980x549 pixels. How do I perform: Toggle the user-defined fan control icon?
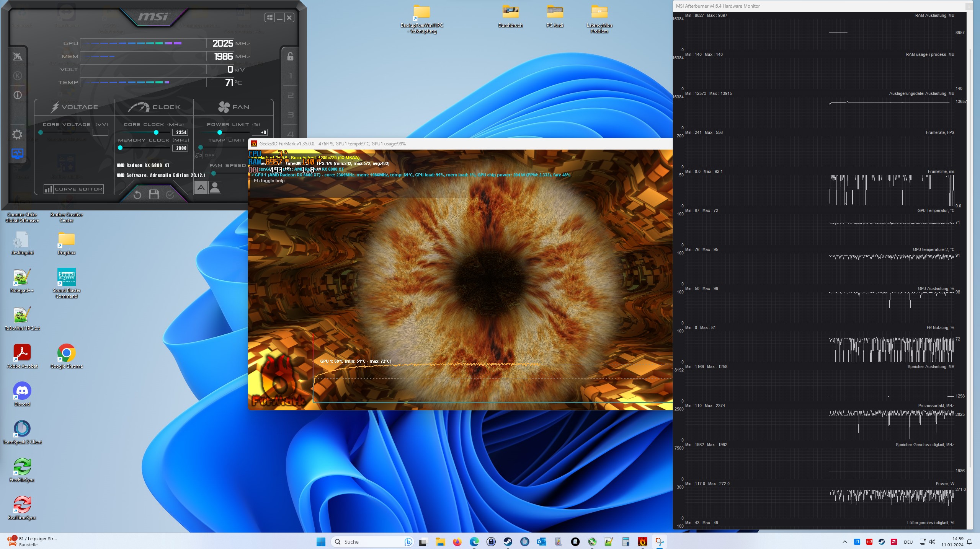tap(215, 187)
